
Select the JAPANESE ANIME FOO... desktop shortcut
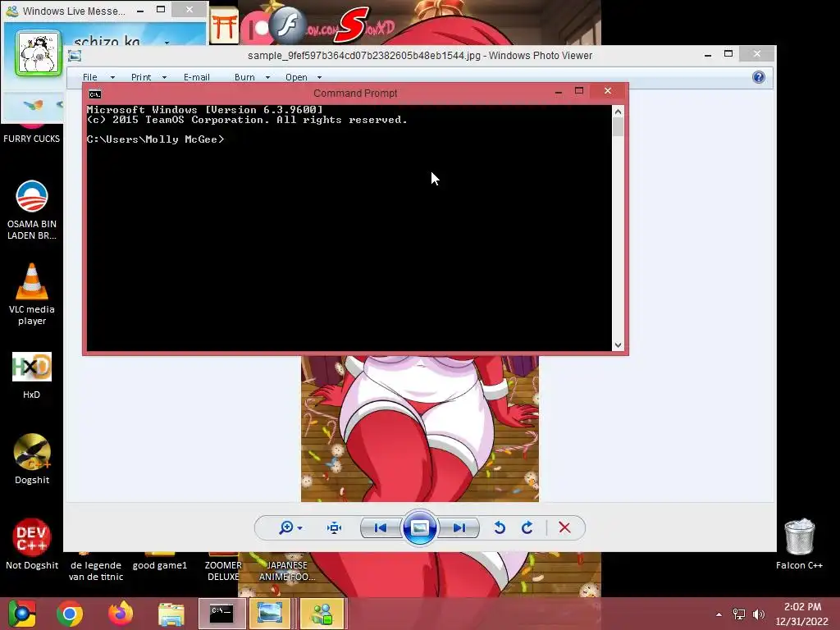[x=287, y=571]
